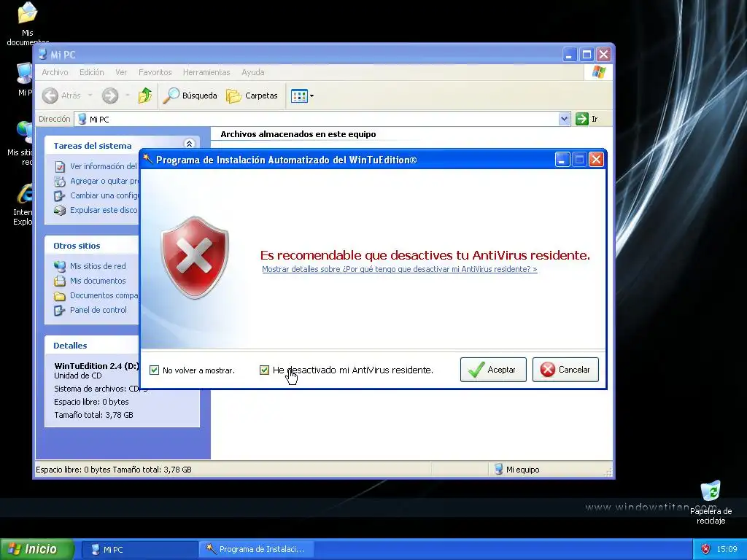Open the forward history dropdown arrow
Screen dimensions: 747x560
coord(127,96)
